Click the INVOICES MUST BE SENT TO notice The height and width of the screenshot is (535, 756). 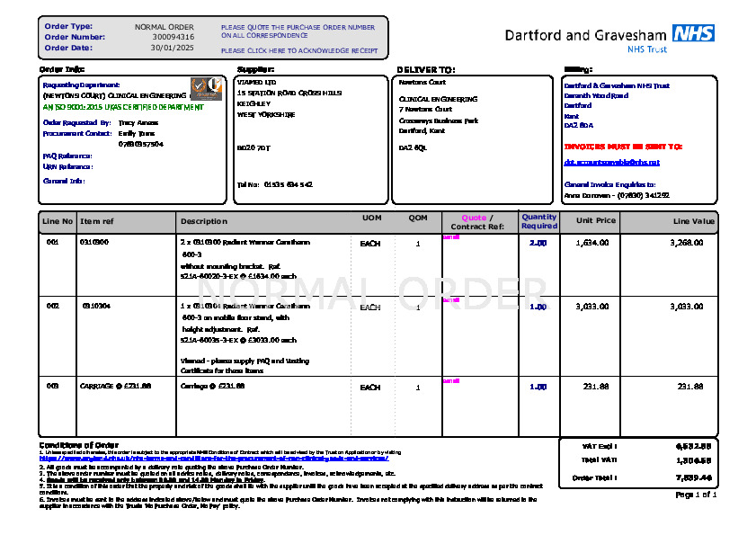click(x=623, y=146)
